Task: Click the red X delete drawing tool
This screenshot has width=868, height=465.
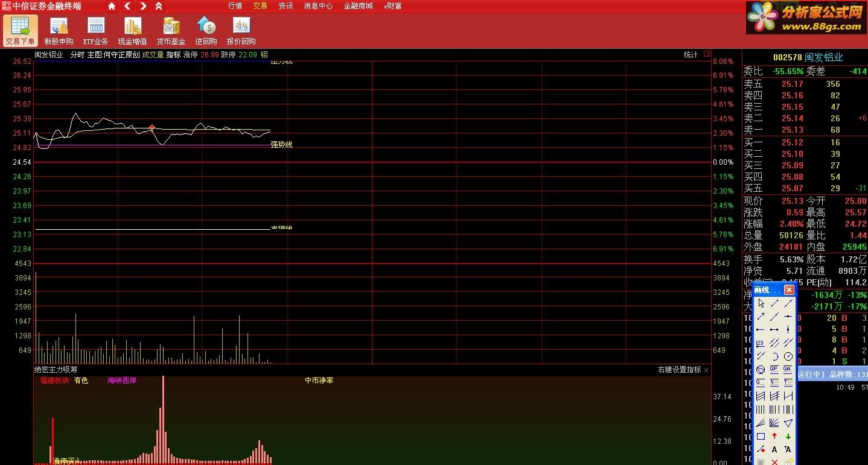Action: 774,461
